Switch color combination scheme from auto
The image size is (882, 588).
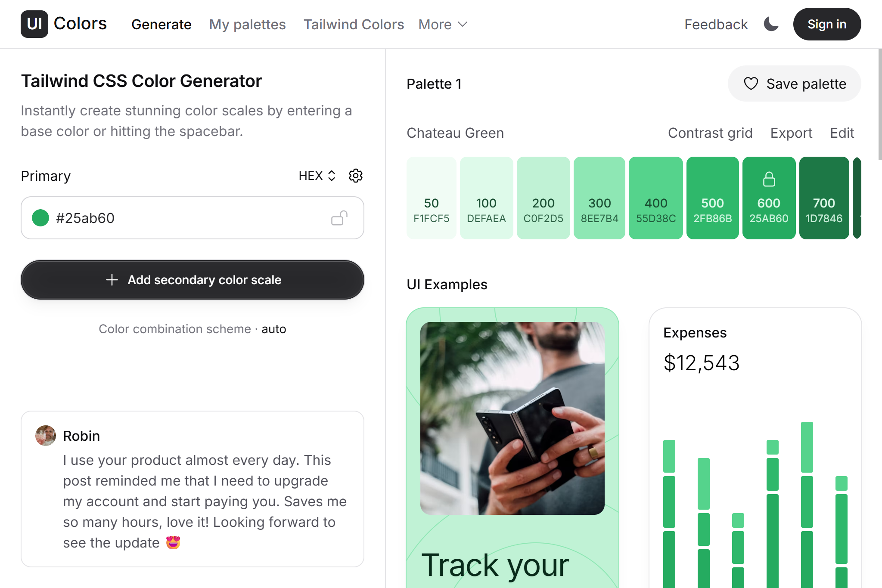(x=274, y=329)
